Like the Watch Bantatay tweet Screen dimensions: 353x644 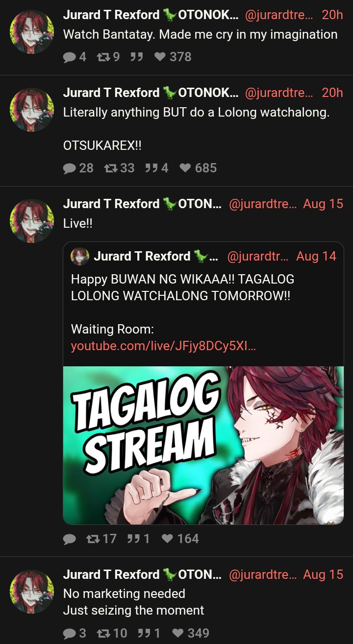[173, 57]
